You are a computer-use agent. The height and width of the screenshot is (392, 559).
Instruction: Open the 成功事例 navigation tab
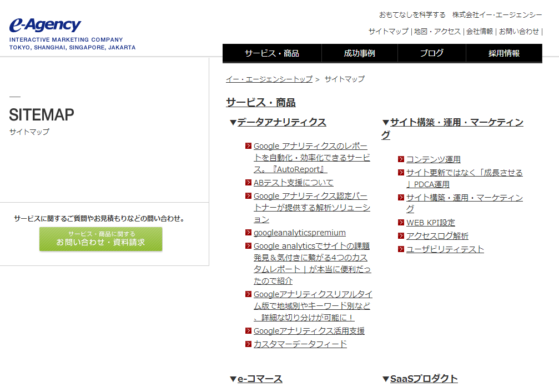click(359, 53)
